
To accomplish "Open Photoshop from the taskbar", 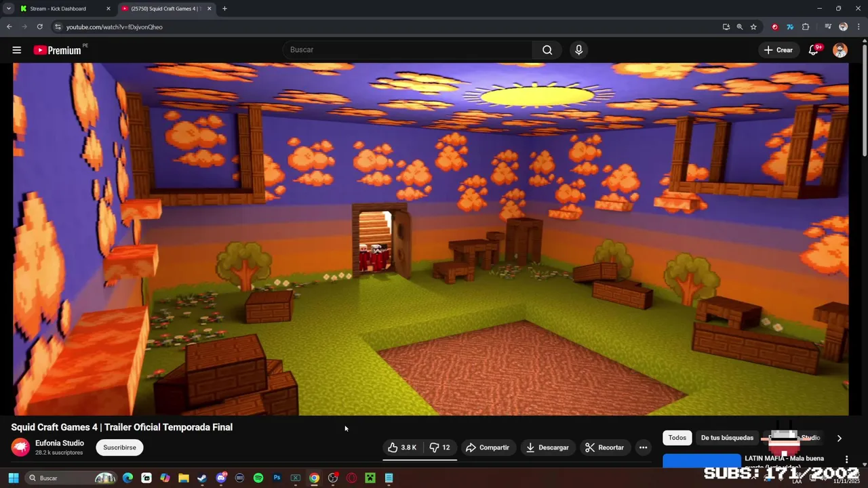I will pos(277,479).
